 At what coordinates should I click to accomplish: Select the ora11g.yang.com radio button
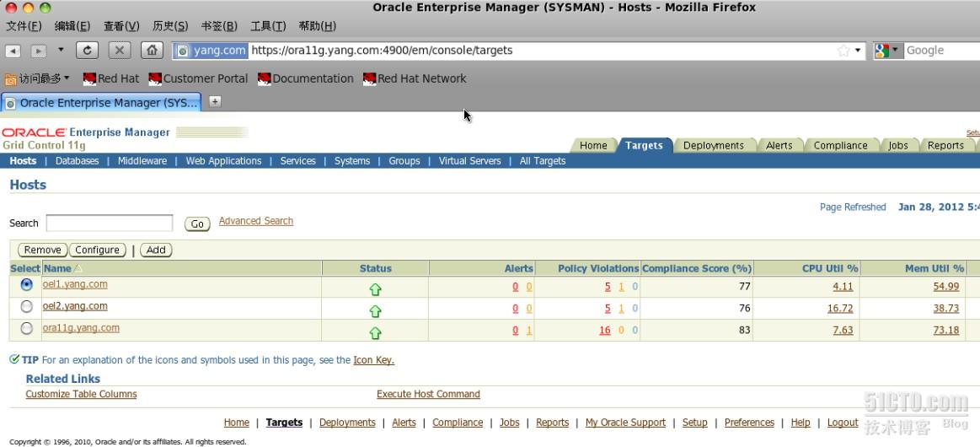26,328
